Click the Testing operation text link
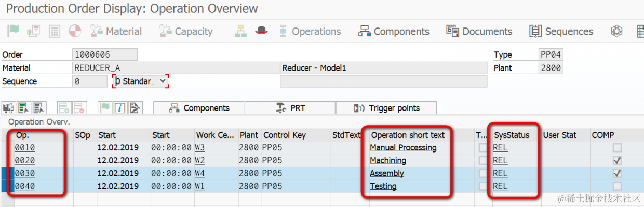 [x=383, y=187]
